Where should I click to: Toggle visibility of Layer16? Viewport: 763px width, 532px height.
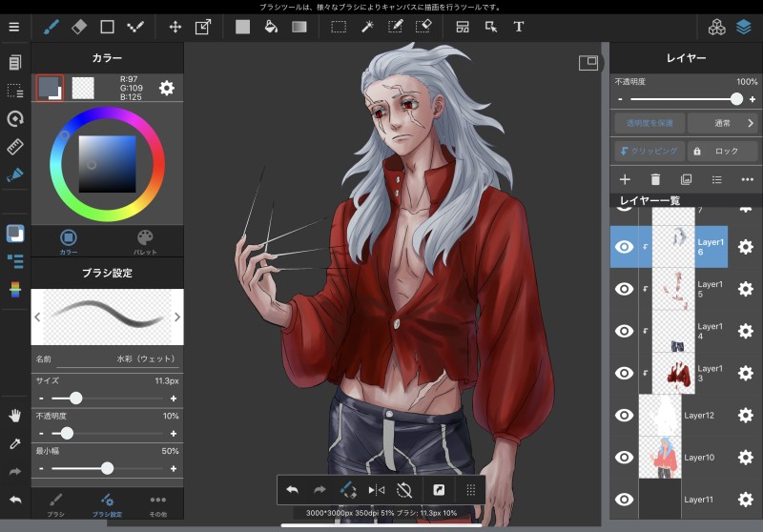coord(625,247)
